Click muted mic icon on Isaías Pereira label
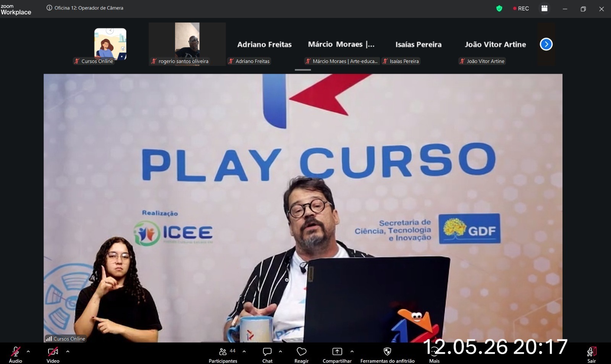 click(385, 61)
